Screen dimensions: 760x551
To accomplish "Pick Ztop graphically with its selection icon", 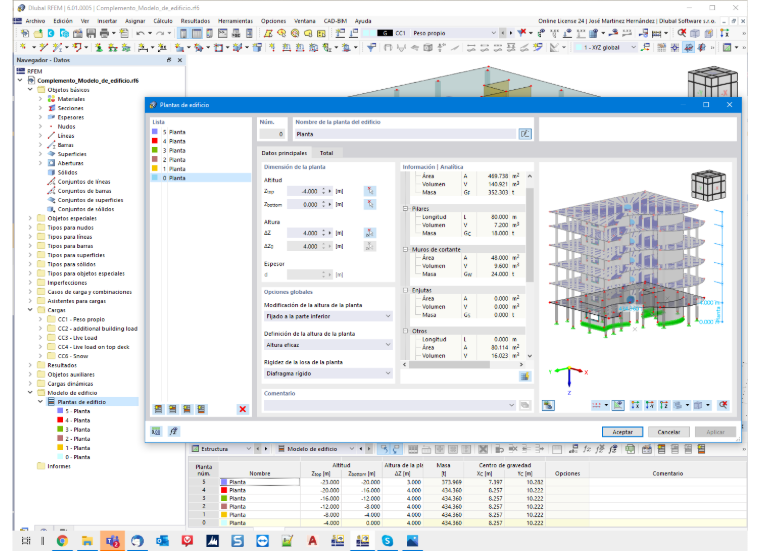I will 370,191.
